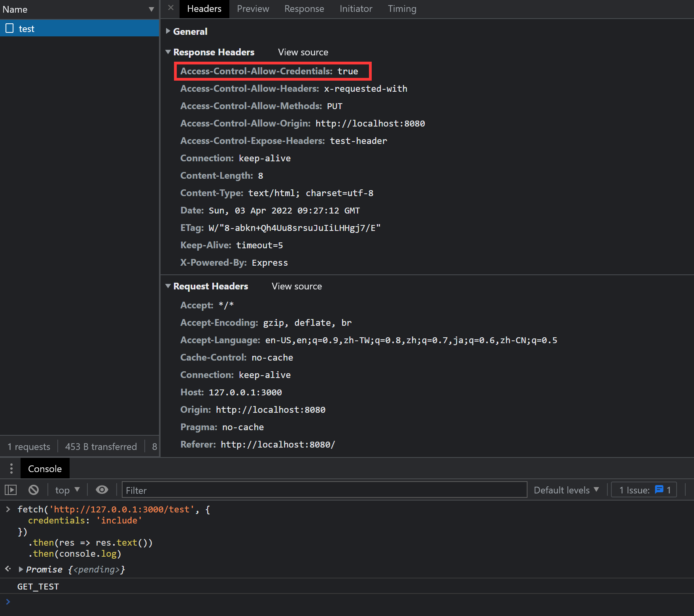Click the file icon beside test request
Screen dimensions: 694x616
tap(9, 28)
